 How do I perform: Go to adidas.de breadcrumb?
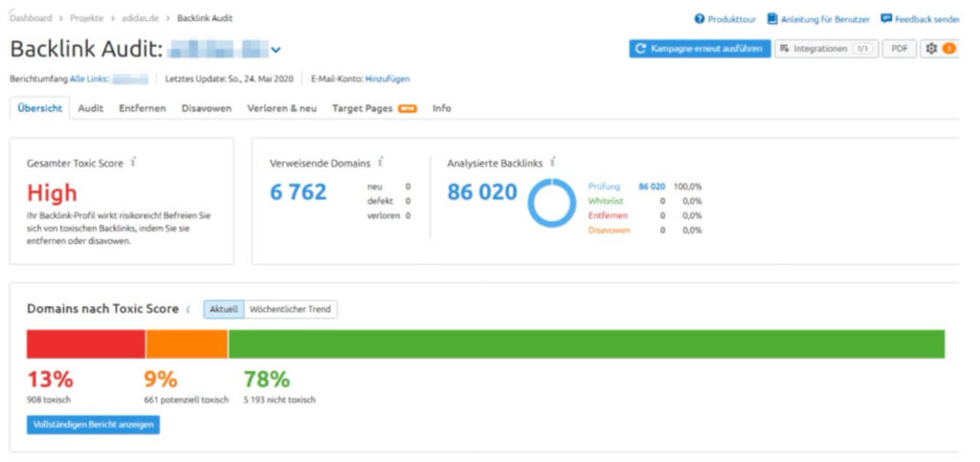pos(140,18)
